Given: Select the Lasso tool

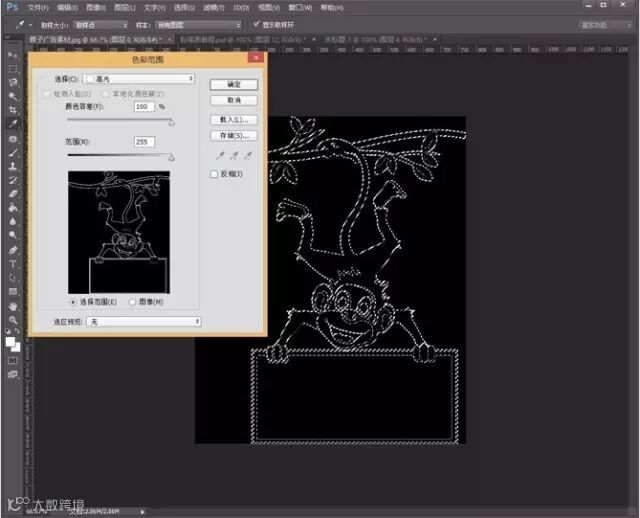Looking at the screenshot, I should point(13,82).
